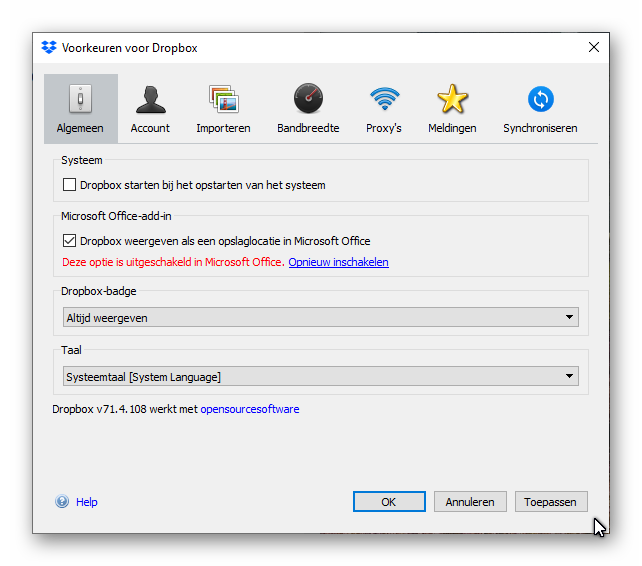Open the Help link
Viewport: 642px width, 566px height.
click(87, 502)
